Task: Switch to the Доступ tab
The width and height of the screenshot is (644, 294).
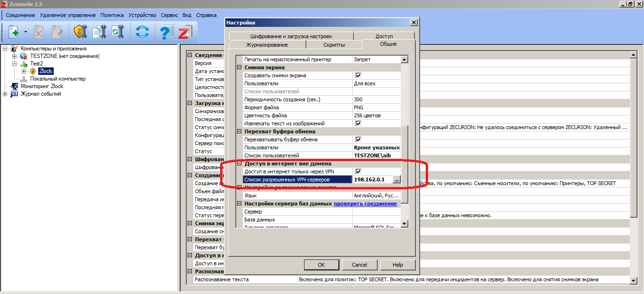Action: click(384, 36)
